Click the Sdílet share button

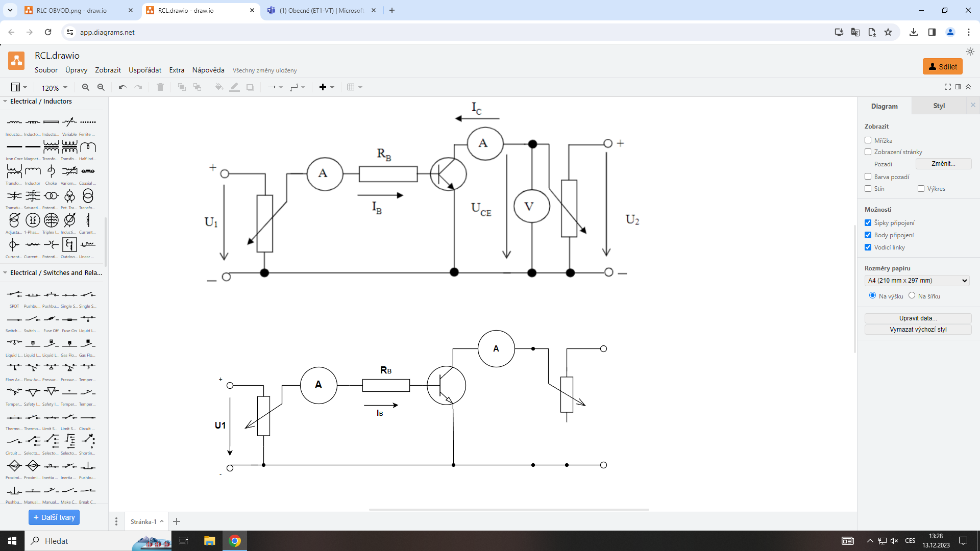[942, 66]
